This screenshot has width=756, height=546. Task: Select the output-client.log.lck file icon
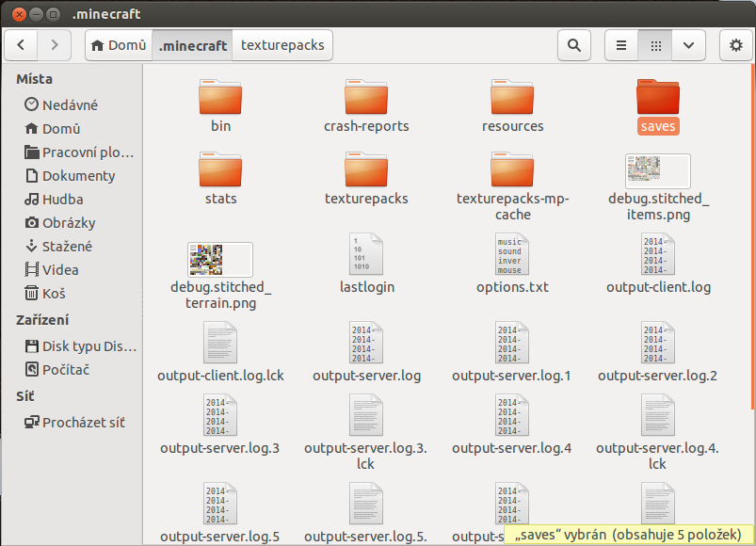[x=220, y=343]
